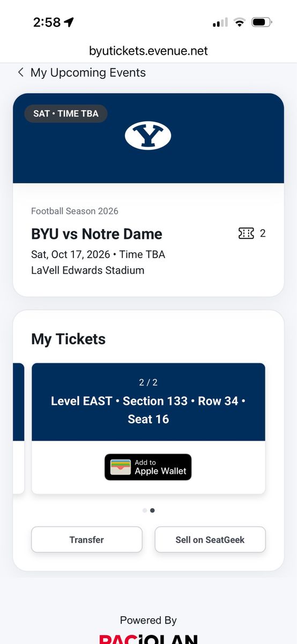Tap the byutickets.evenue.net address bar
This screenshot has height=644, width=297.
[148, 51]
